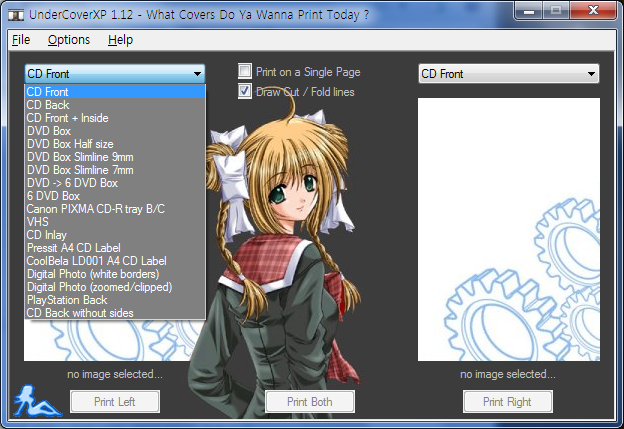Click the Print Right button
The image size is (624, 429).
click(x=507, y=402)
